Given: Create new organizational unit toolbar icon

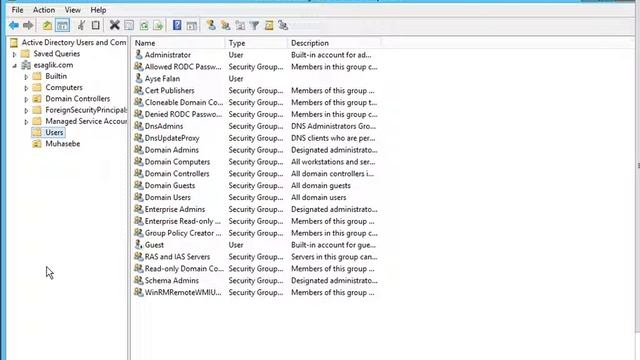Looking at the screenshot, I should click(240, 26).
